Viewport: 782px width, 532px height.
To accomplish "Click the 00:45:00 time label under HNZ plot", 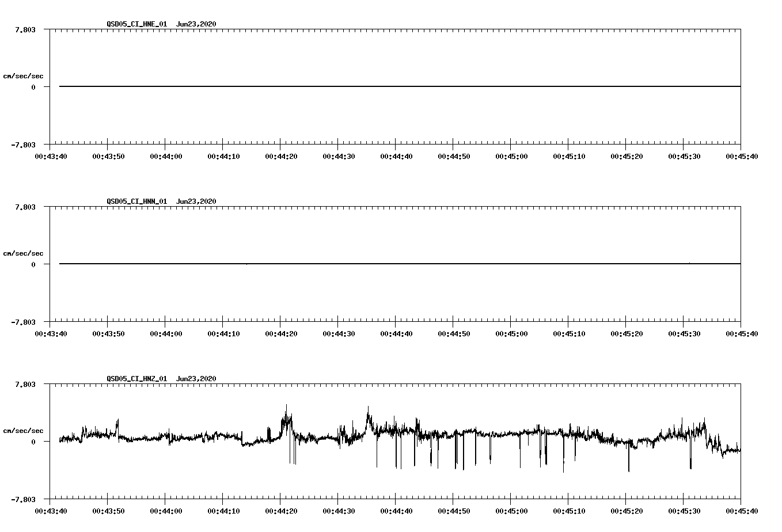I will [511, 511].
